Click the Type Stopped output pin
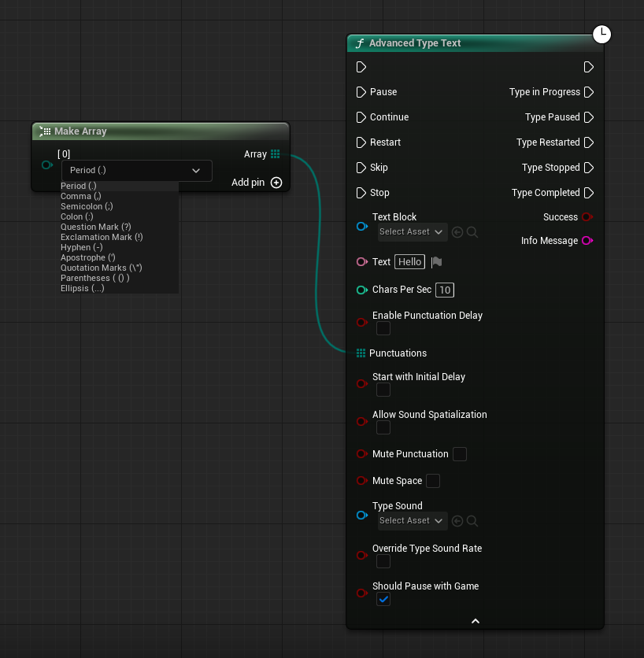The image size is (644, 658). [589, 168]
